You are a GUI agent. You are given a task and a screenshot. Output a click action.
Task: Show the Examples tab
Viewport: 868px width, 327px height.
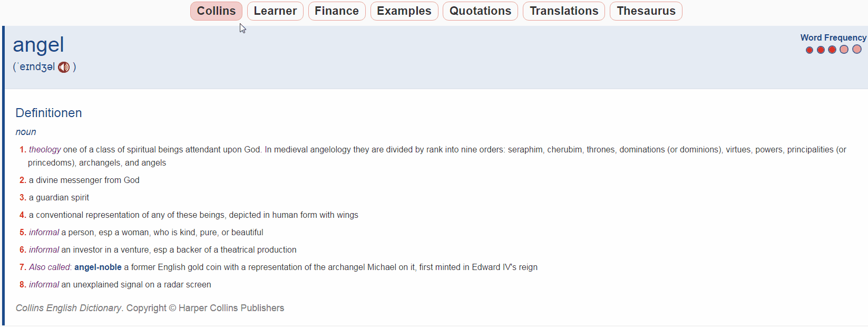404,11
